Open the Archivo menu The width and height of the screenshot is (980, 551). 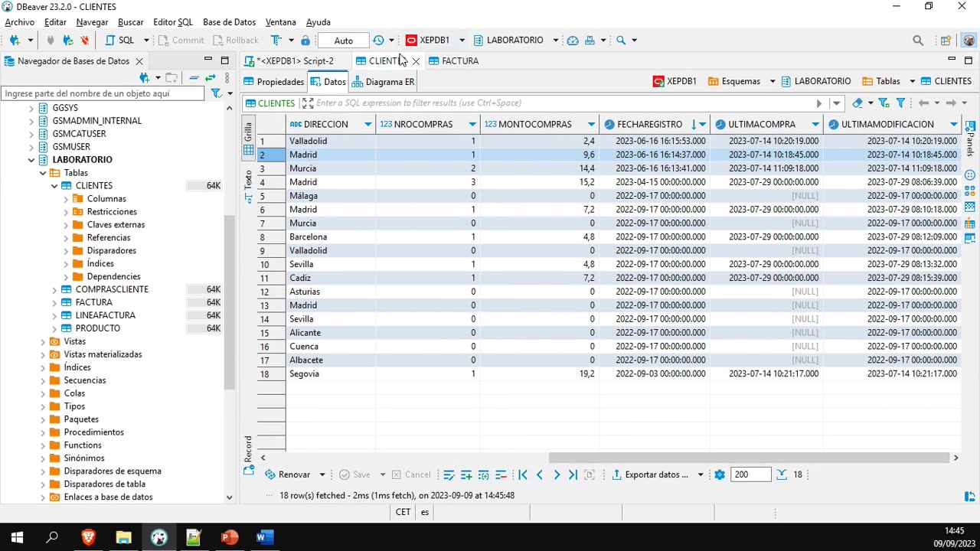click(19, 22)
